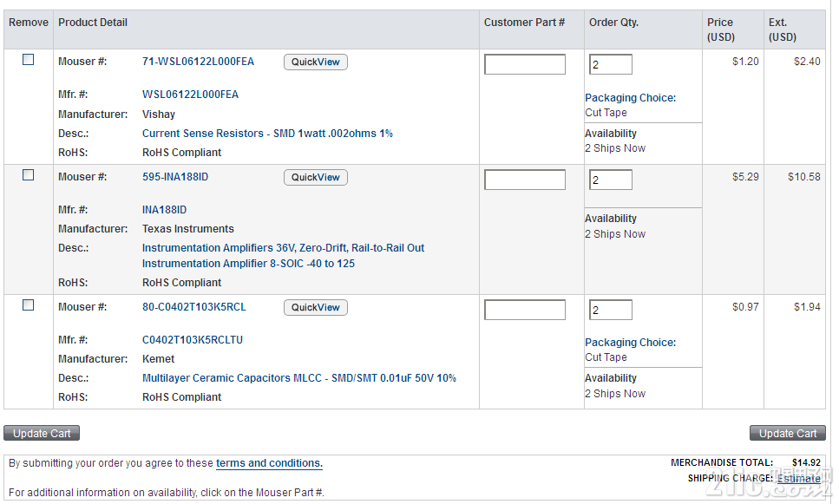Open Mouser part link 595-INA188ID
The image size is (839, 504).
click(175, 177)
